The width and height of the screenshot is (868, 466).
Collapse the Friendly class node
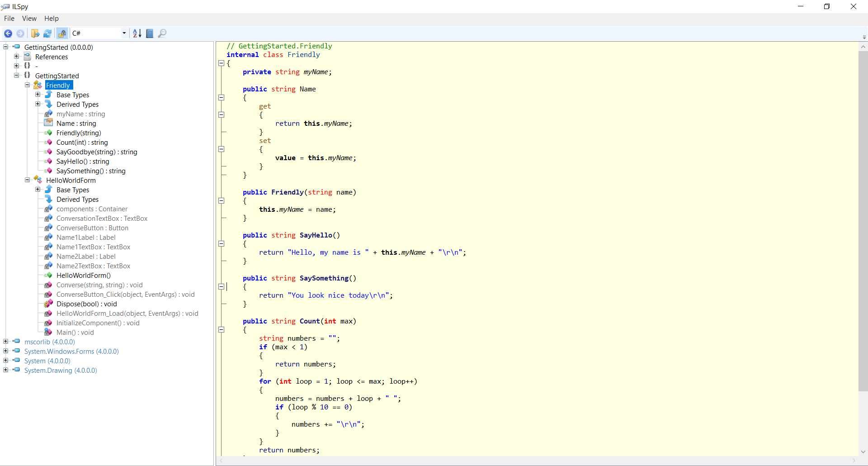[27, 85]
